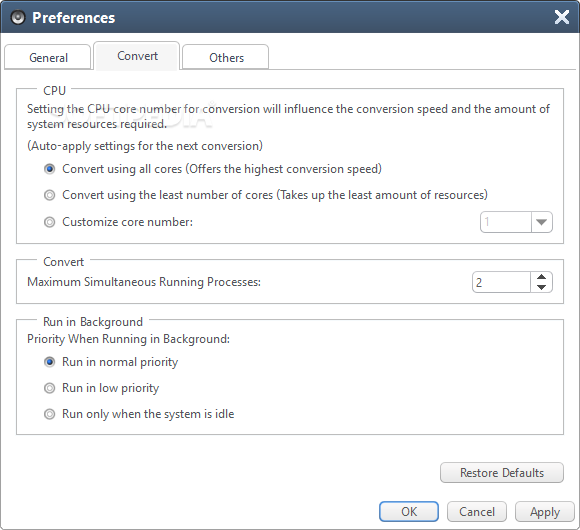Close the Preferences dialog with the X

pos(562,17)
